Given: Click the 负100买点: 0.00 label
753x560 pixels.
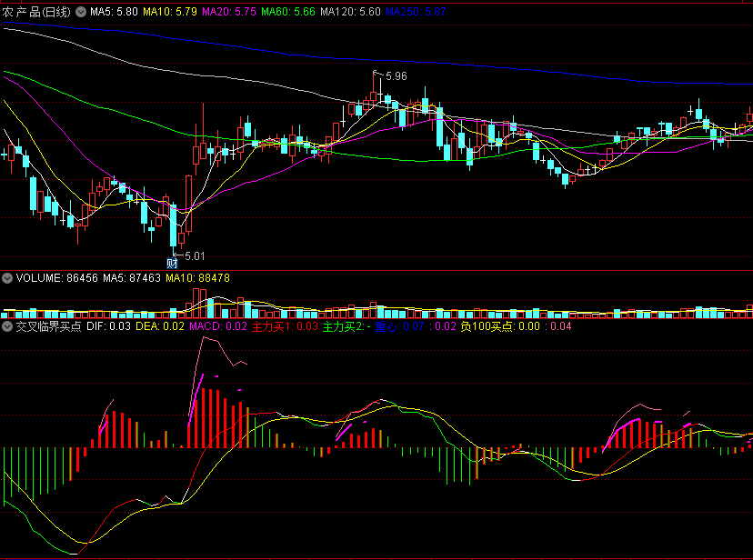Looking at the screenshot, I should (x=500, y=326).
